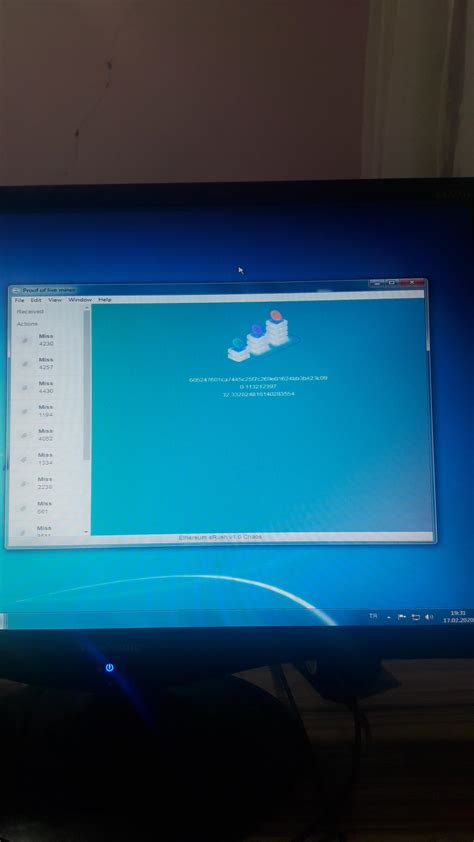Click the icon beside Miss 1334
474x842 pixels.
24,459
